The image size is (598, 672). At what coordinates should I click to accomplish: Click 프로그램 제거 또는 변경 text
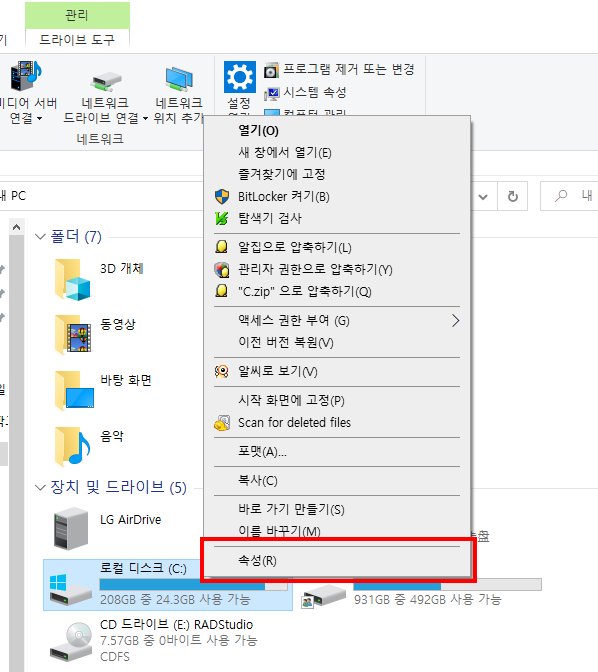[349, 69]
